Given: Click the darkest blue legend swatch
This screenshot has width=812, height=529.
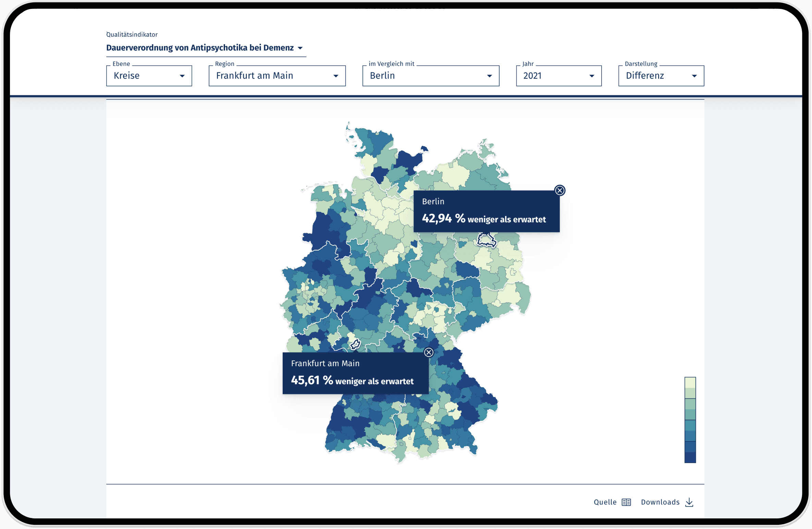Looking at the screenshot, I should pos(690,457).
